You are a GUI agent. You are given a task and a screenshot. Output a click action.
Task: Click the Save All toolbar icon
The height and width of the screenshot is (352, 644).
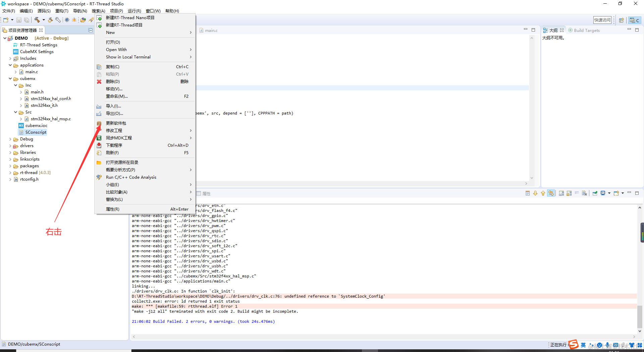tap(26, 20)
